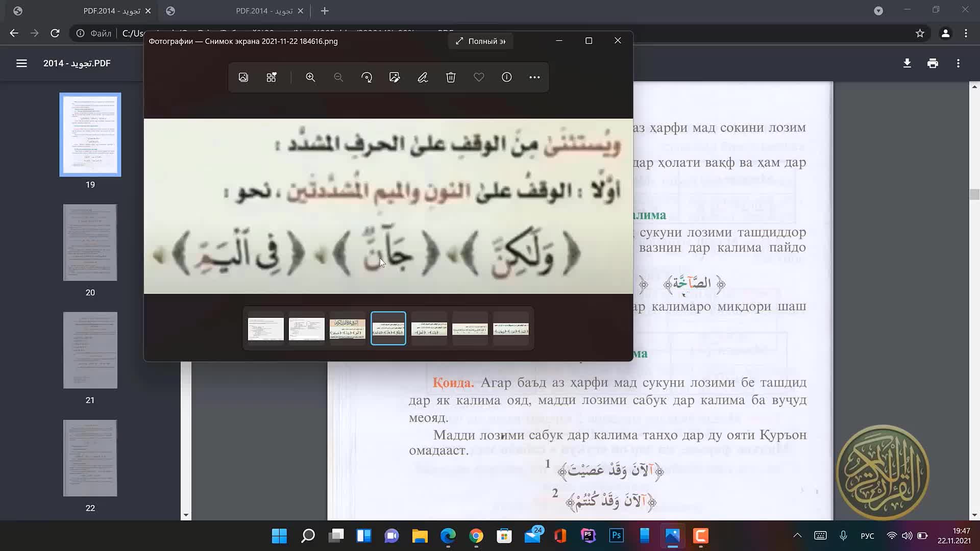Click the PDF scrollbar up arrow
This screenshot has height=551, width=980.
(975, 87)
